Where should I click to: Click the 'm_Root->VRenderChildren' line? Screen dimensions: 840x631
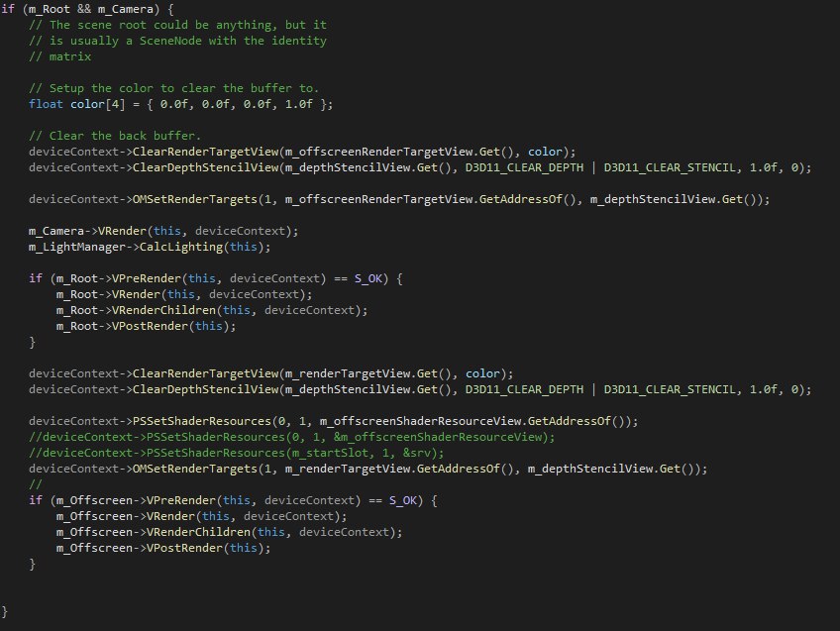pos(212,310)
